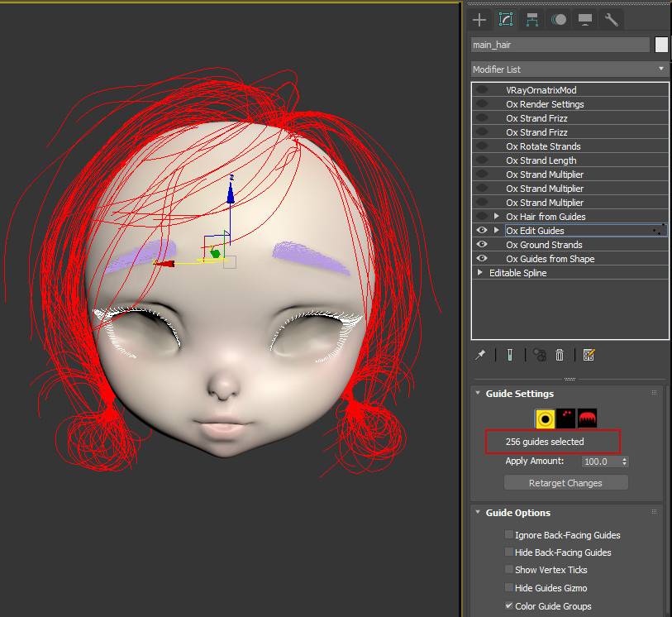The height and width of the screenshot is (617, 672).
Task: Open Configure Modifier Sets icon
Action: pos(589,355)
